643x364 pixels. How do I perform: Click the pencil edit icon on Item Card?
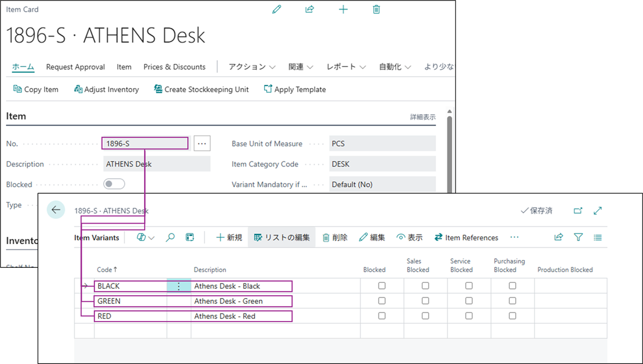tap(277, 9)
